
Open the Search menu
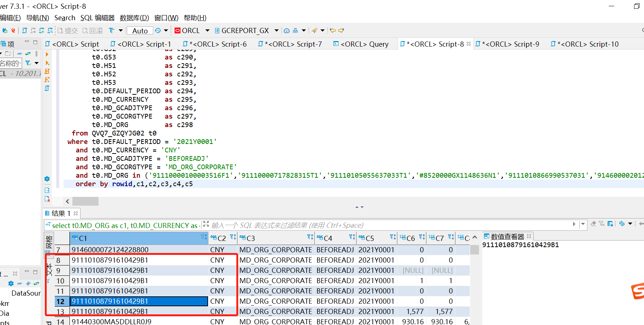click(x=65, y=18)
